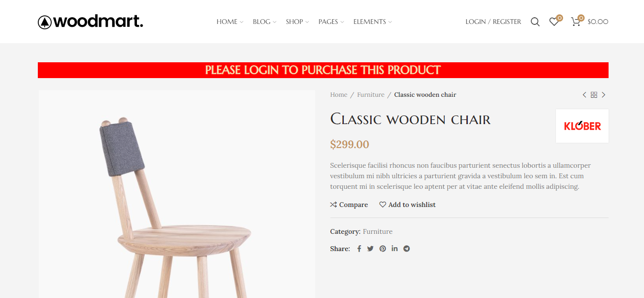Go to next product arrow
Image resolution: width=644 pixels, height=298 pixels.
[x=603, y=95]
